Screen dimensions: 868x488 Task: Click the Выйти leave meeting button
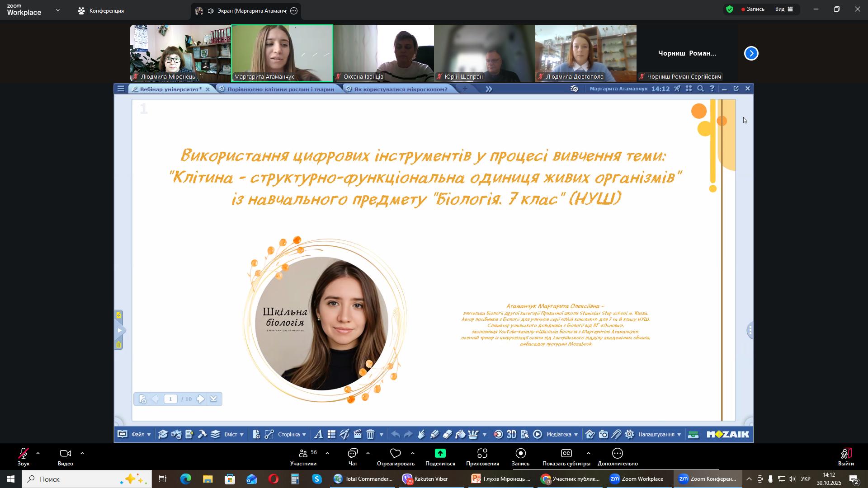[x=846, y=457]
